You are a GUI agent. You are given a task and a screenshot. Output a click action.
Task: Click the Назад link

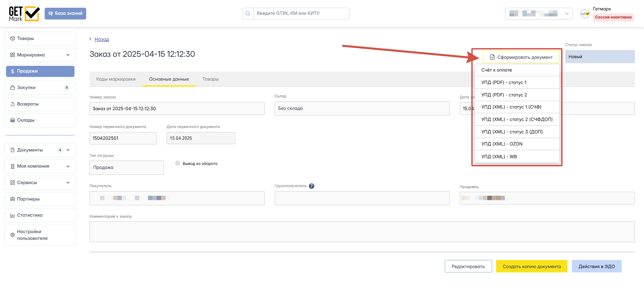(102, 39)
